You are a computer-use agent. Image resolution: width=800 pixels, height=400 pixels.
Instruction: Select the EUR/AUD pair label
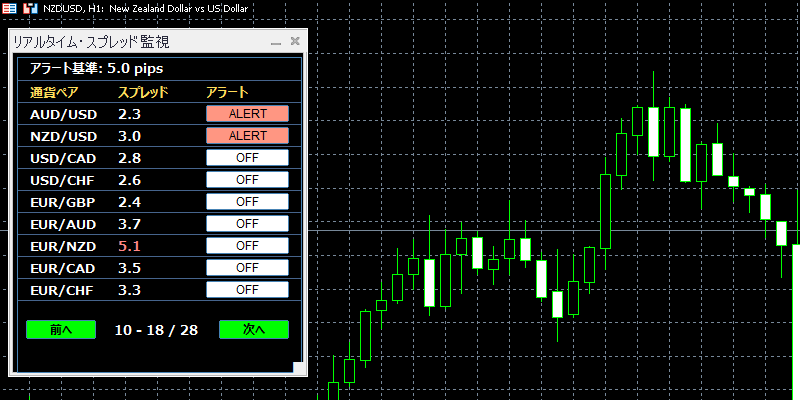63,224
